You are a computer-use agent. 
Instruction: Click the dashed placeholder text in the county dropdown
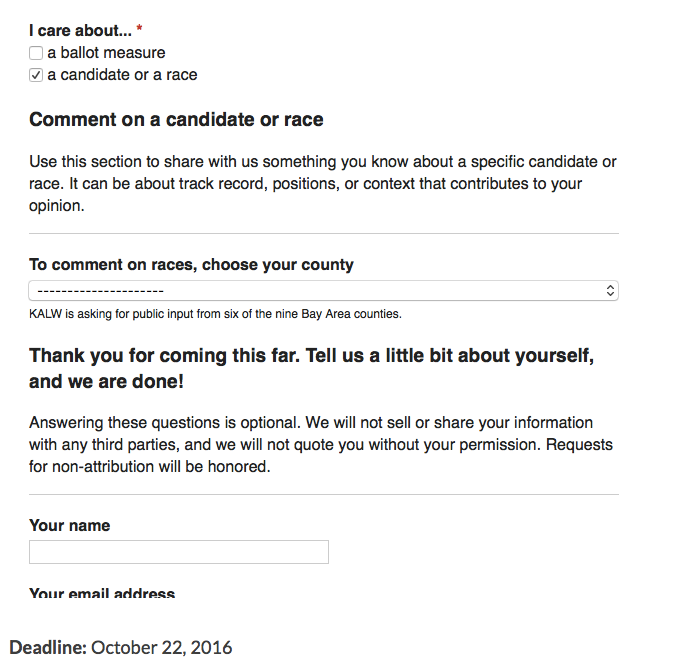click(98, 291)
